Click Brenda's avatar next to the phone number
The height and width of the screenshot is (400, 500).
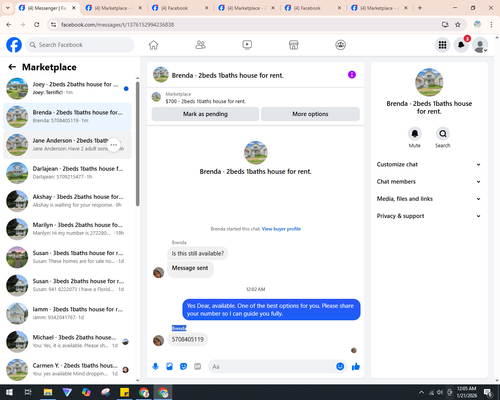158,340
